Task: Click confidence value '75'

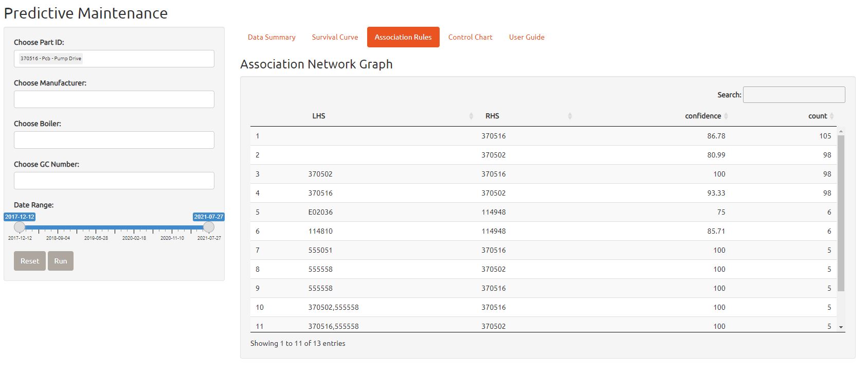Action: 721,212
